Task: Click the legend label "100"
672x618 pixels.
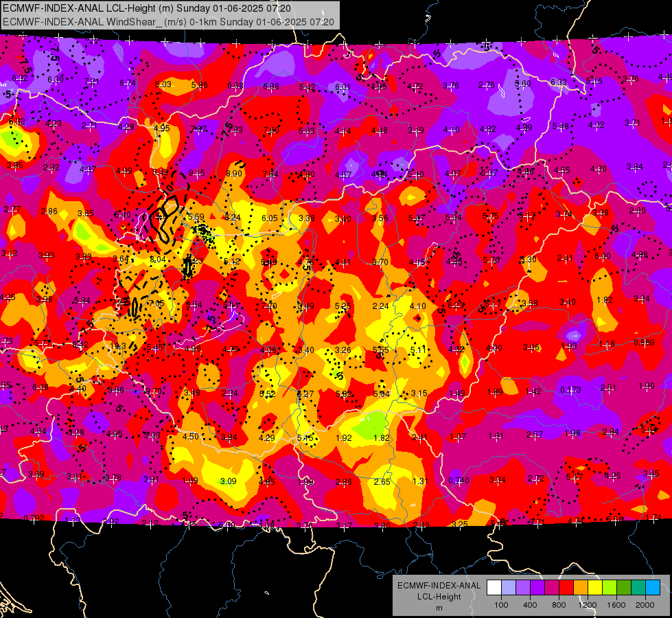Action: 501,605
